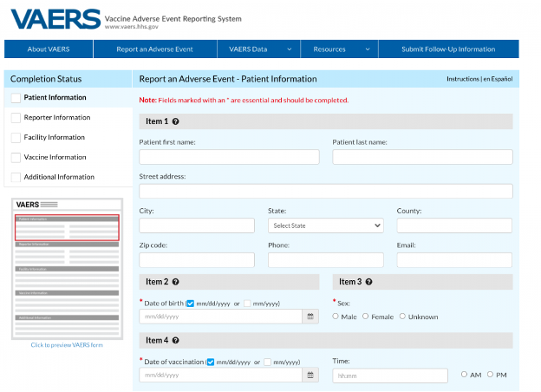541x392 pixels.
Task: Open the date of birth calendar picker
Action: coord(311,317)
